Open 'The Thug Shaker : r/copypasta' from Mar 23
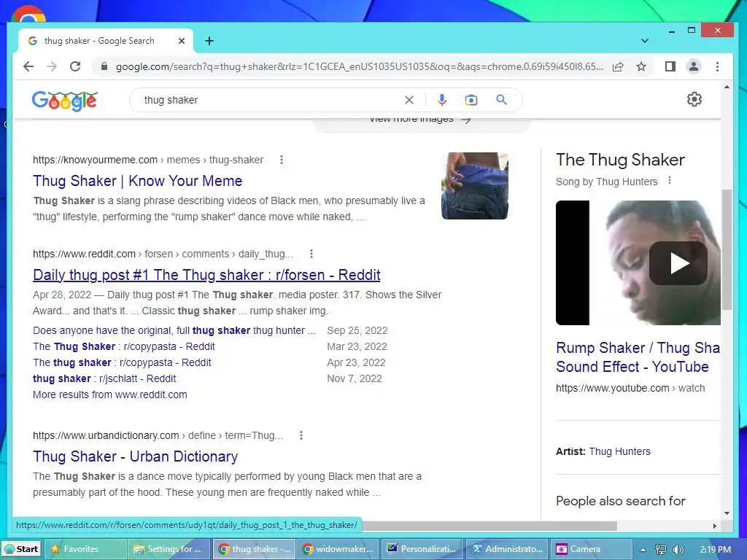The height and width of the screenshot is (560, 747). pyautogui.click(x=124, y=346)
